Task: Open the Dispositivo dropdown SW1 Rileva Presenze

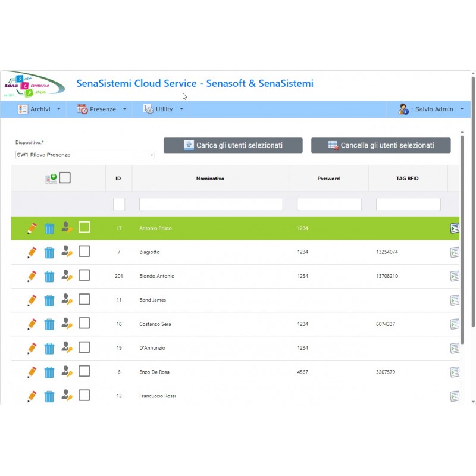Action: (85, 155)
